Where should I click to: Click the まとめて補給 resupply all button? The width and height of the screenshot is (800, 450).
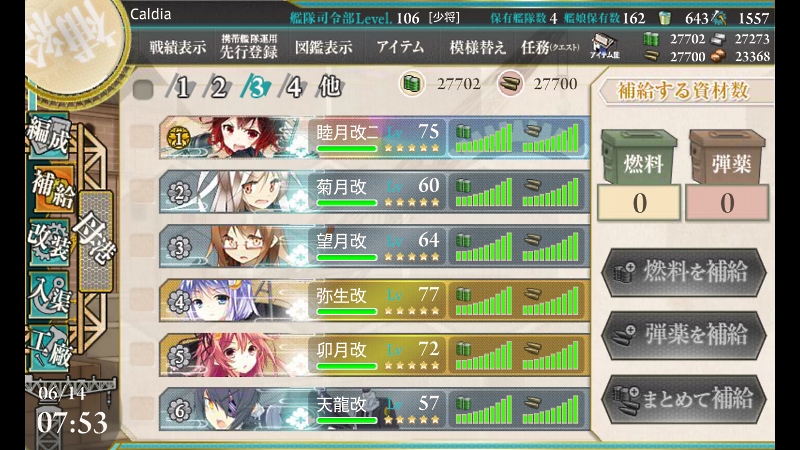point(684,399)
